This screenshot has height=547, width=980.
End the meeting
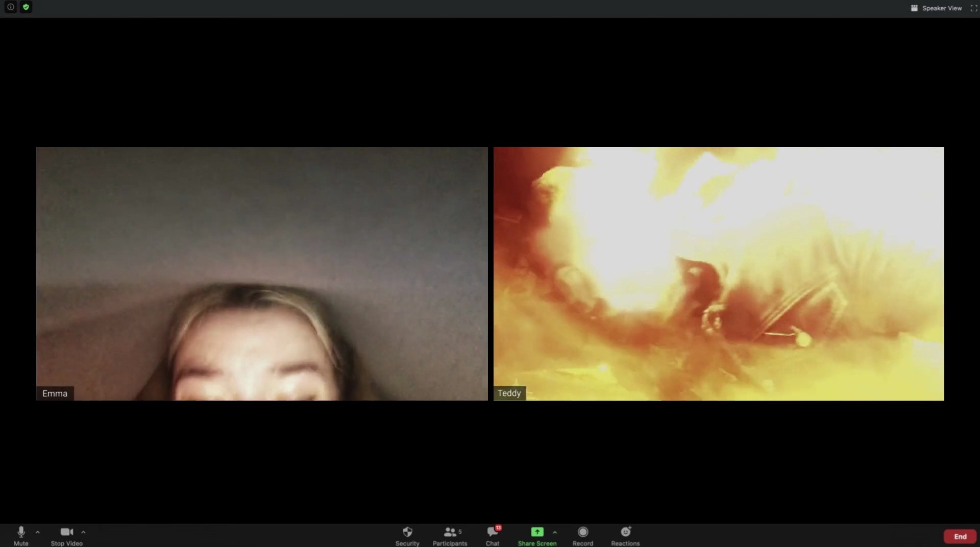coord(960,536)
